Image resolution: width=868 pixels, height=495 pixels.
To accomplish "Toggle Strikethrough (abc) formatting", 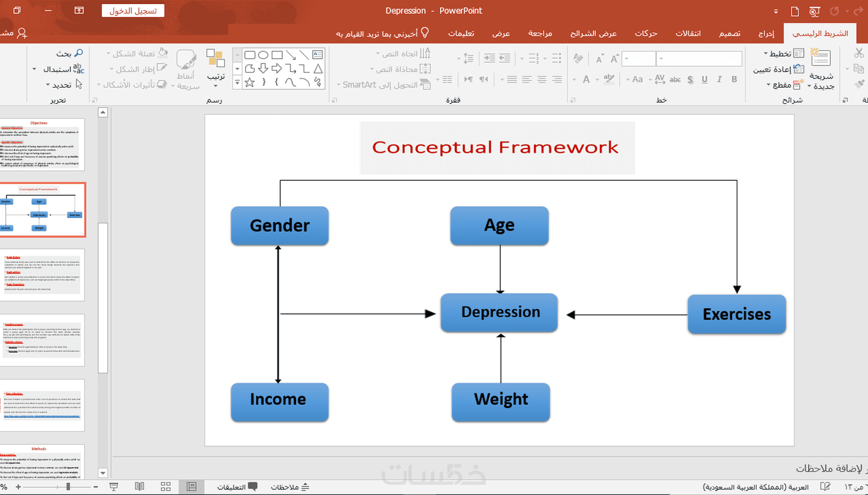I will point(675,80).
